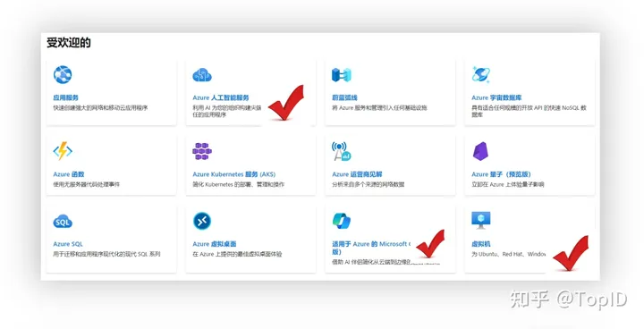Click the Microsoft Copilot colorful icon
The width and height of the screenshot is (644, 329).
pos(342,221)
